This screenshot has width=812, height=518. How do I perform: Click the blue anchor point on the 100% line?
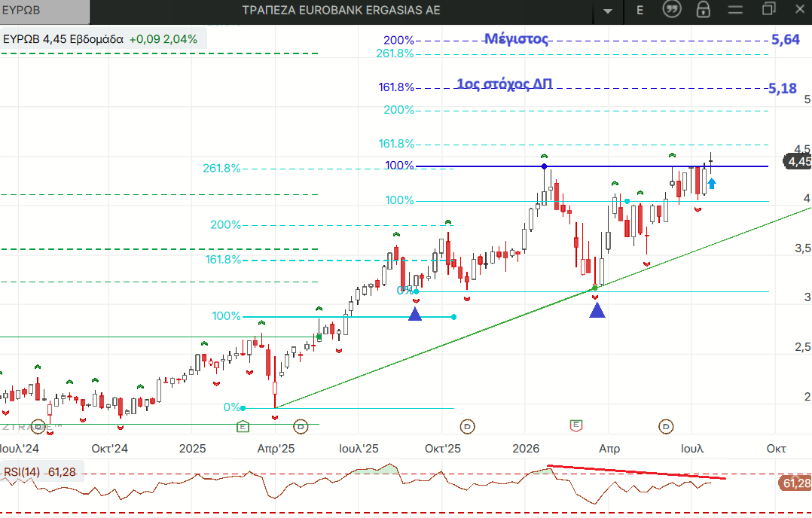click(544, 166)
